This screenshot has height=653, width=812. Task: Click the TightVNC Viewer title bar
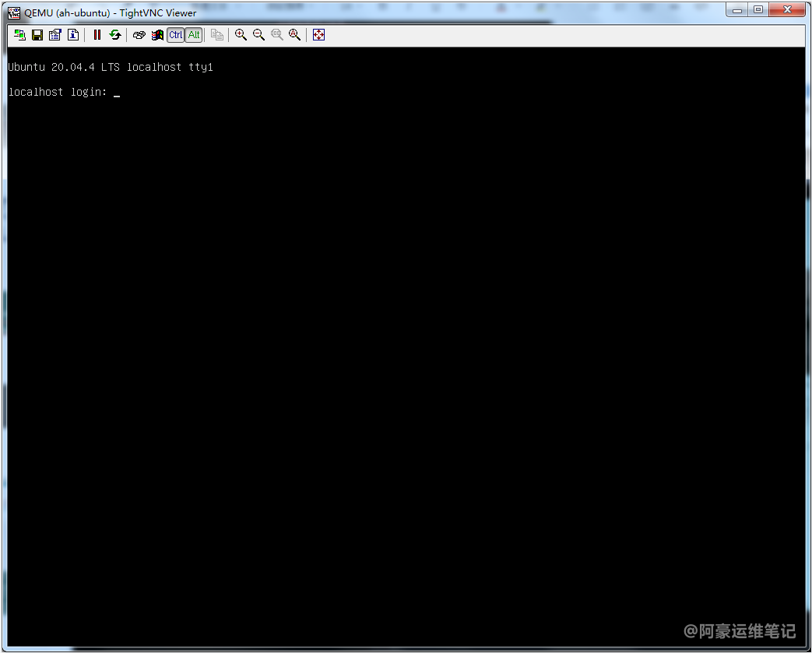click(389, 12)
